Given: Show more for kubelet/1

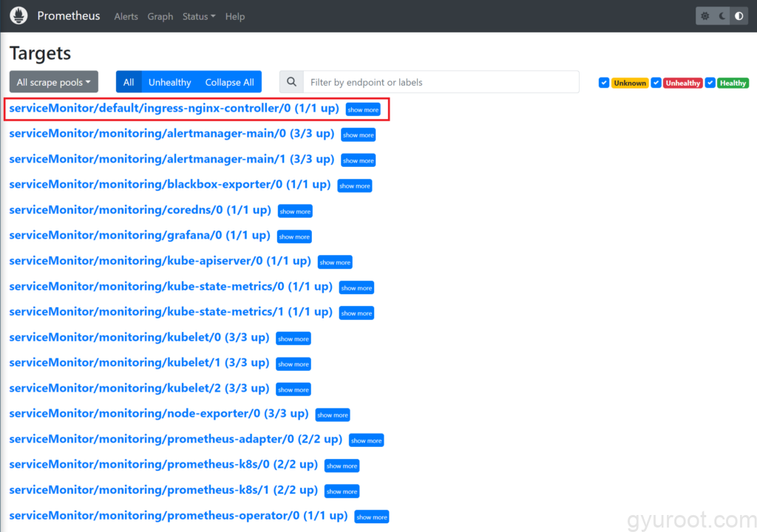Looking at the screenshot, I should 293,364.
